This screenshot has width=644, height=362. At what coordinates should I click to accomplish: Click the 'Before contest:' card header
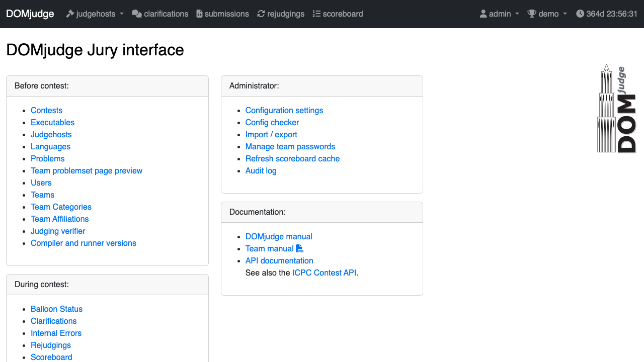pyautogui.click(x=107, y=86)
